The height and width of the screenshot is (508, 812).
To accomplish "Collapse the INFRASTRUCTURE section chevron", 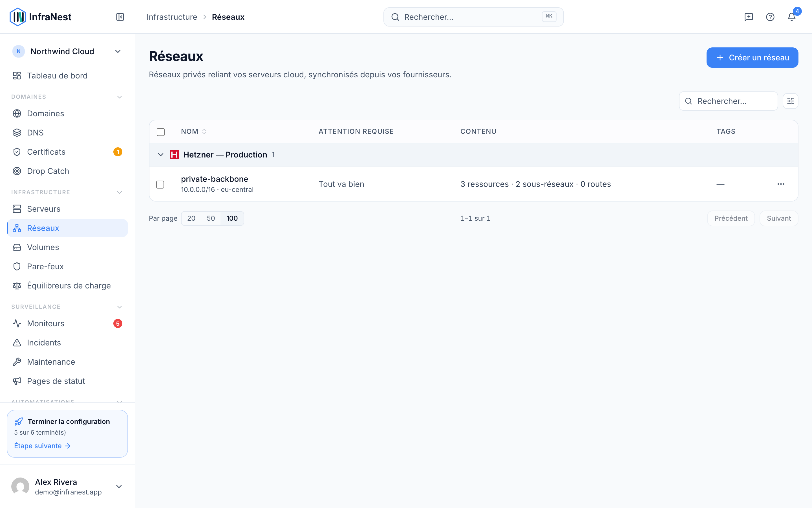I will 120,192.
